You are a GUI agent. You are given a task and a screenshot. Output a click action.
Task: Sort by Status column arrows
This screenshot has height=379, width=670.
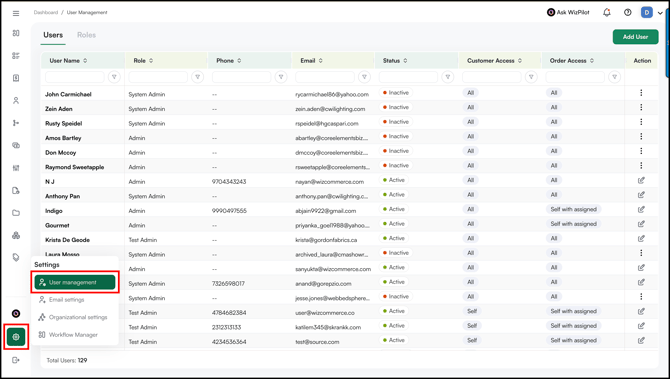click(405, 61)
